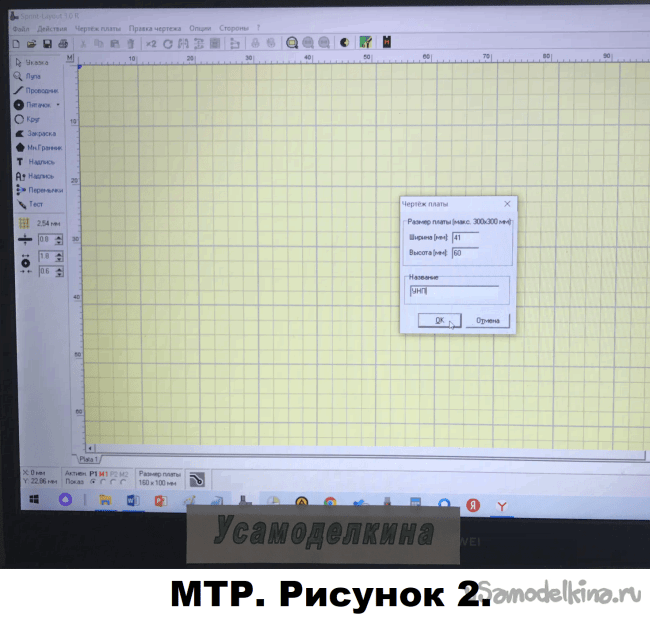
Task: Click the Save file toolbar icon
Action: pyautogui.click(x=47, y=44)
